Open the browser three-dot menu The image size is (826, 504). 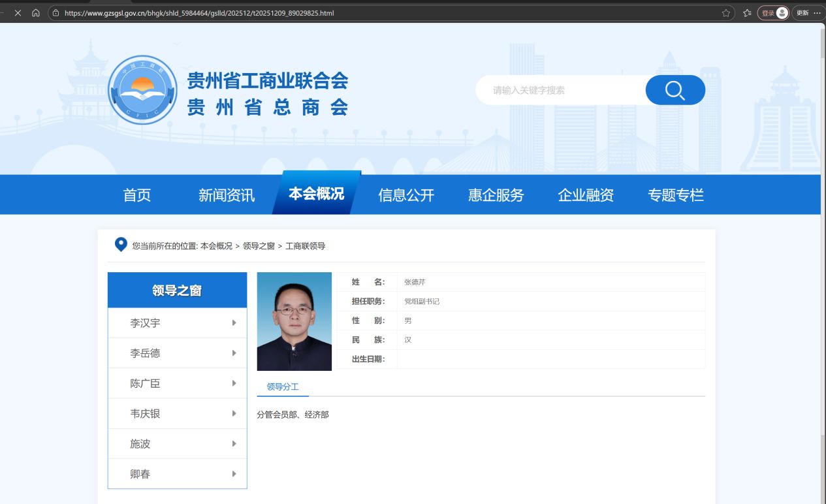tap(817, 12)
